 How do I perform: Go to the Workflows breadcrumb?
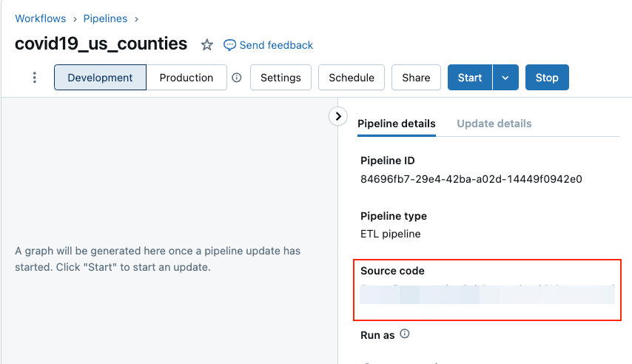click(x=41, y=18)
